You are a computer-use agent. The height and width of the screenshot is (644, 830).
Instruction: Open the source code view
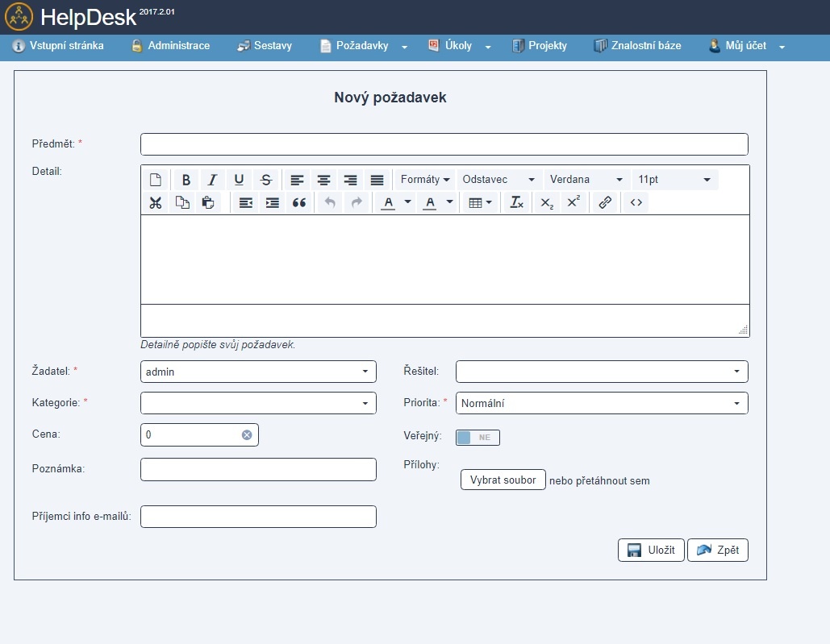636,202
